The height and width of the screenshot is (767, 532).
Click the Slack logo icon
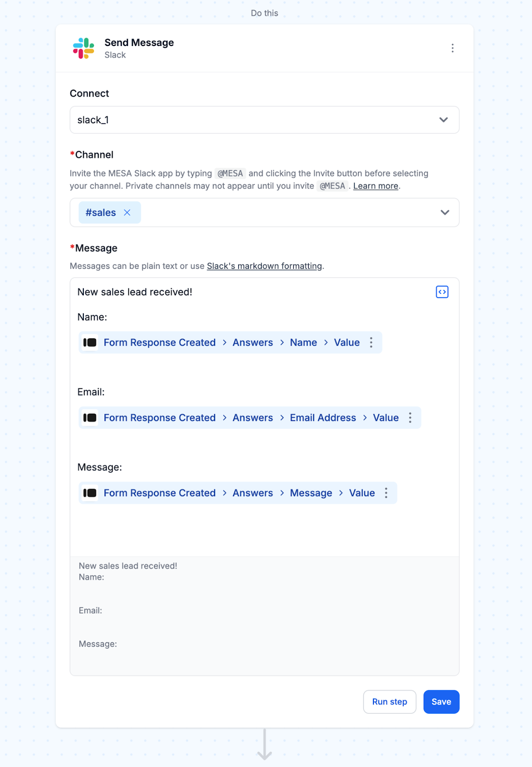[x=83, y=48]
